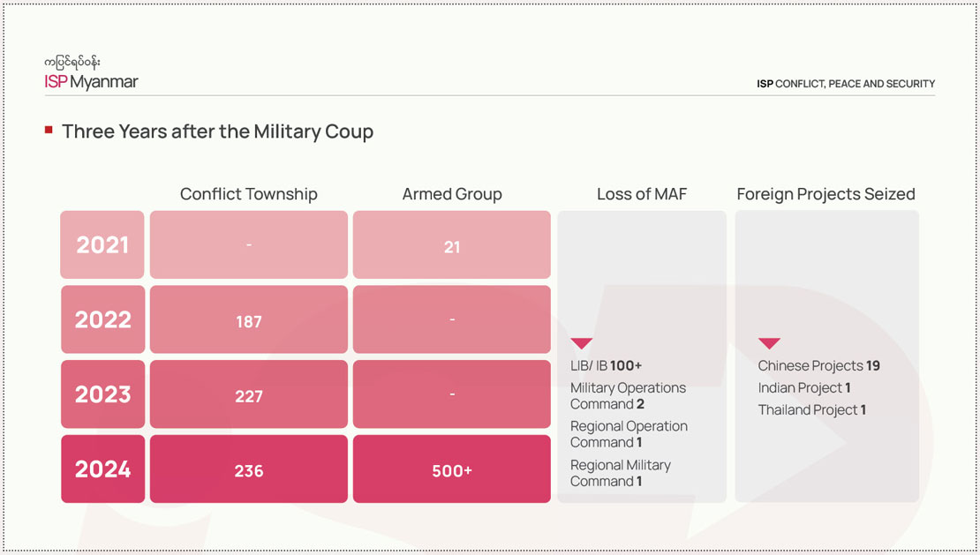This screenshot has width=980, height=555.
Task: Click the Regional Military Command 1 entry
Action: point(620,473)
